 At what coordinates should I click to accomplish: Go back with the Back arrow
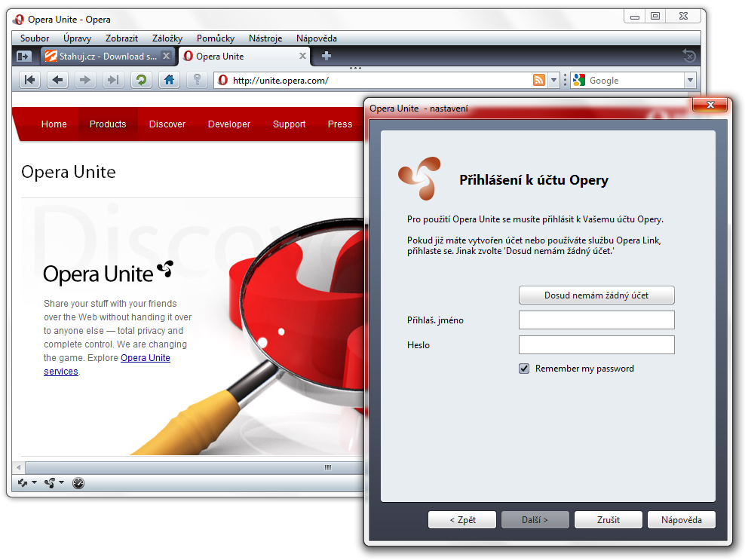[x=57, y=80]
